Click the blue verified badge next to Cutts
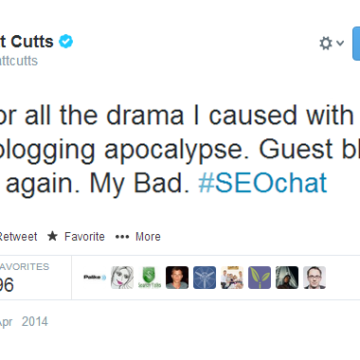 (66, 42)
